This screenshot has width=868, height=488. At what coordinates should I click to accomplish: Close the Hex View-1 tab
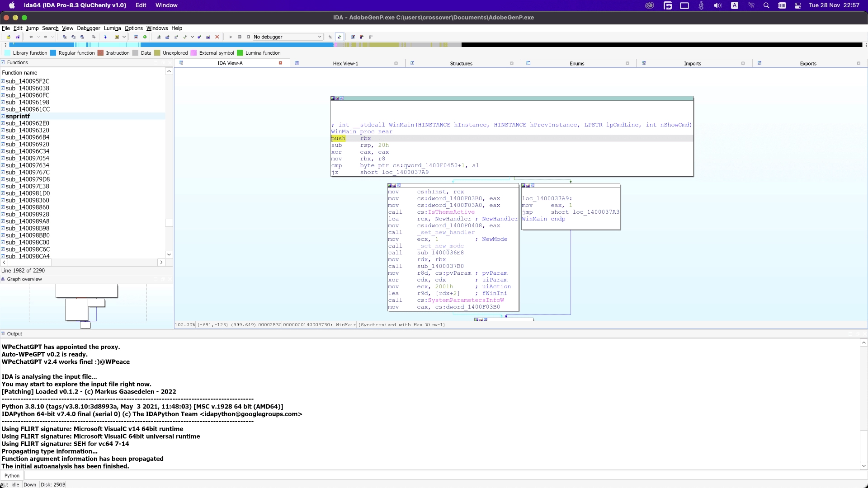point(396,63)
